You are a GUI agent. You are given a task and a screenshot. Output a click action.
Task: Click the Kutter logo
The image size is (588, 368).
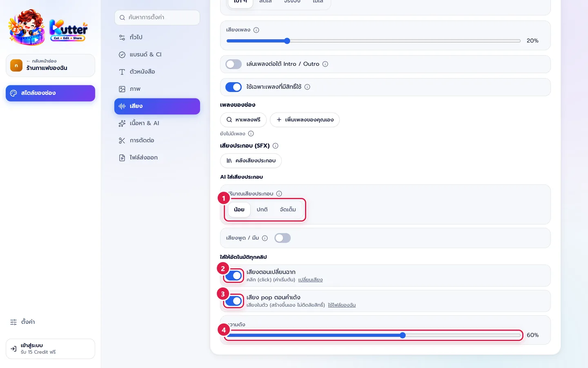click(x=48, y=27)
